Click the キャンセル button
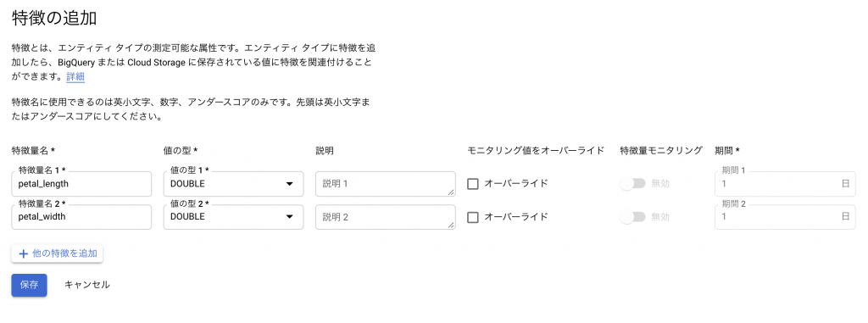This screenshot has width=868, height=323. click(87, 286)
